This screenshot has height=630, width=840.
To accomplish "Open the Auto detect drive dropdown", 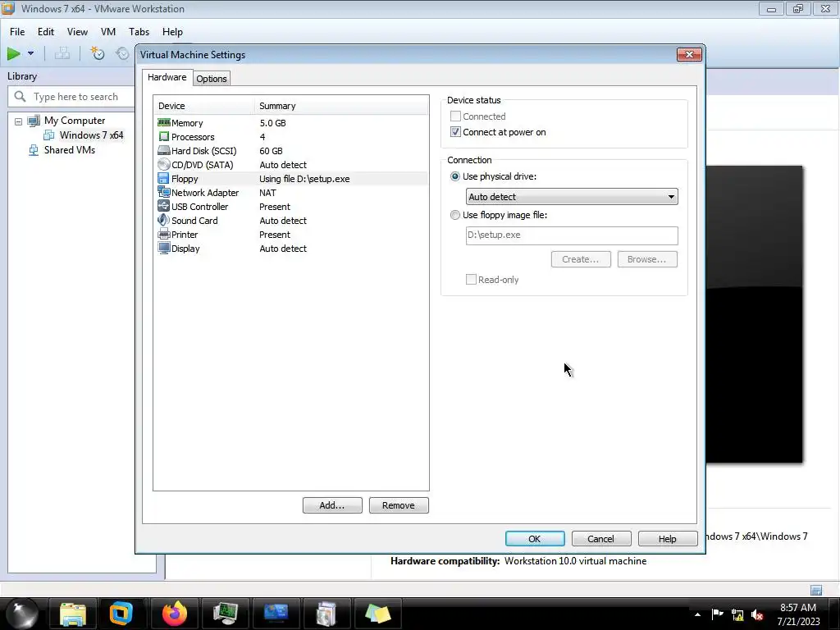I will click(x=572, y=197).
